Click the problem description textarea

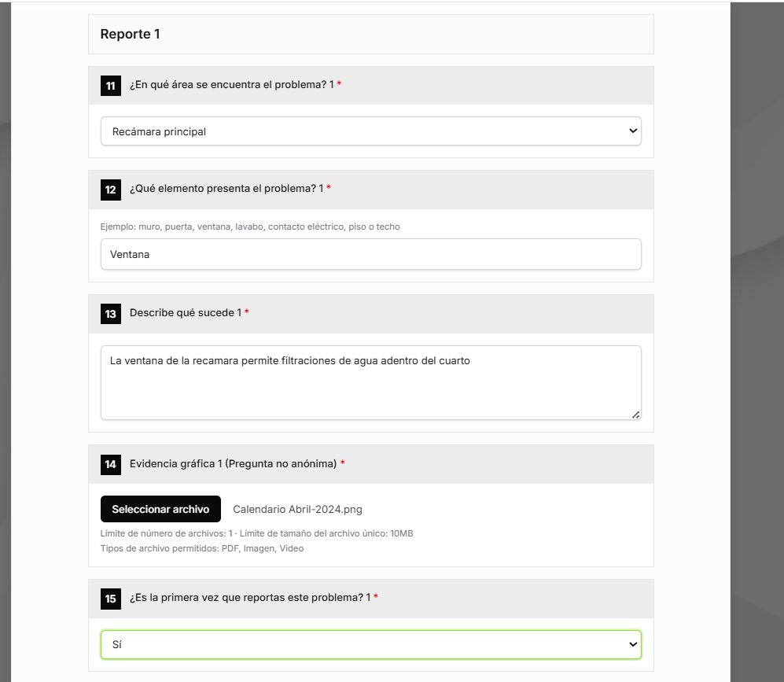point(370,382)
